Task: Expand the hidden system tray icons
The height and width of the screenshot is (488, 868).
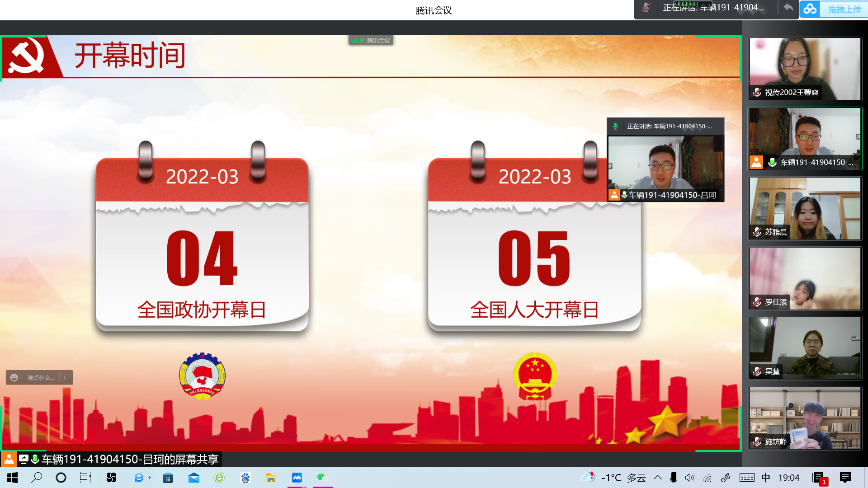Action: click(658, 478)
